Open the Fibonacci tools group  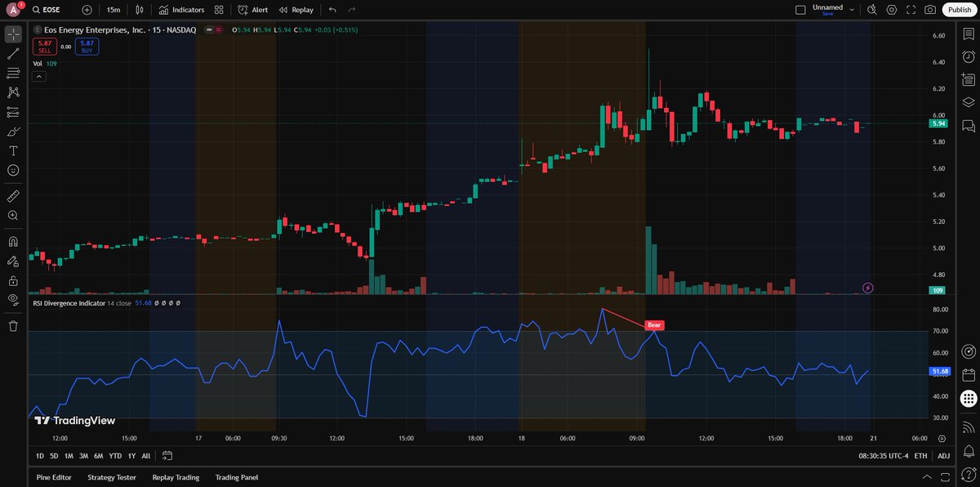click(x=13, y=74)
